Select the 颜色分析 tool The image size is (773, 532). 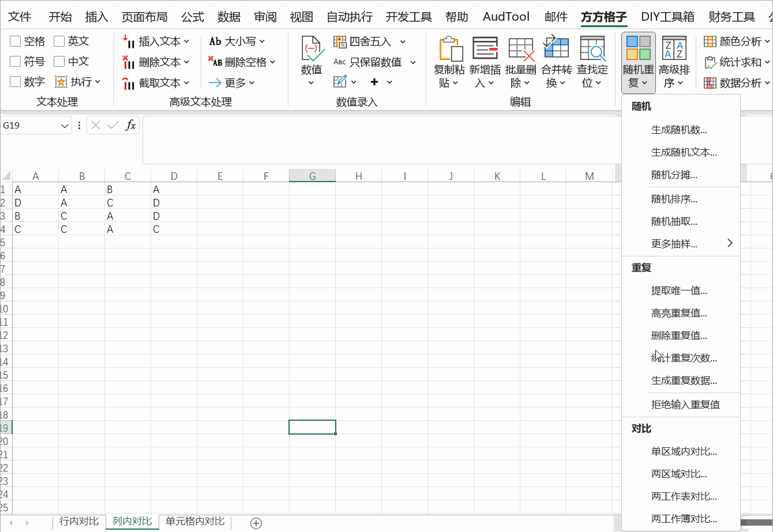pos(738,41)
